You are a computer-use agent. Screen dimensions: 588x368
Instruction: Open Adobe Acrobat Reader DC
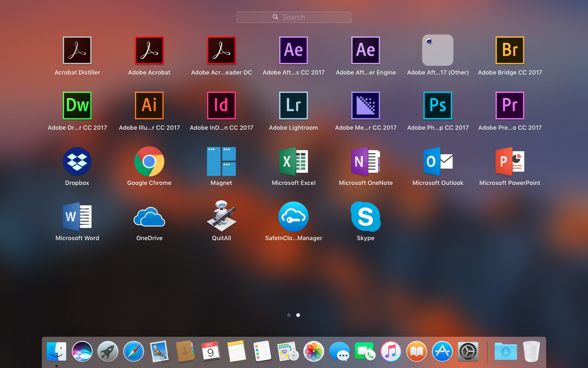(221, 50)
